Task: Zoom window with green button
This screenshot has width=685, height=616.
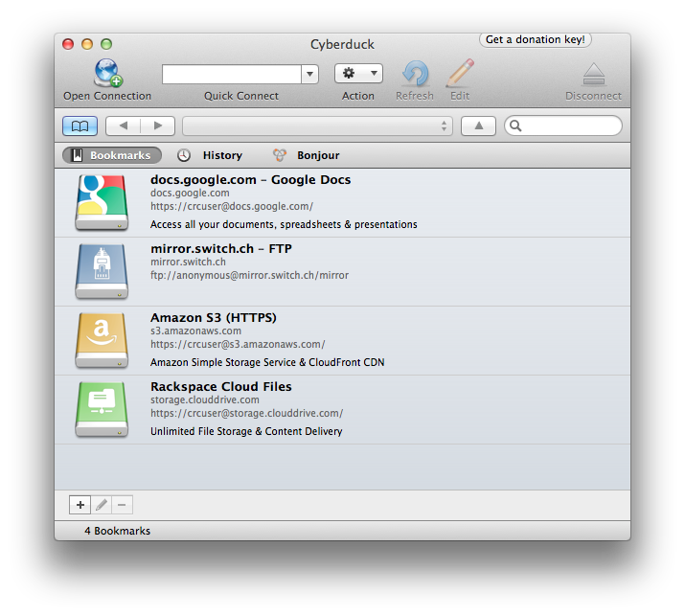Action: coord(106,44)
